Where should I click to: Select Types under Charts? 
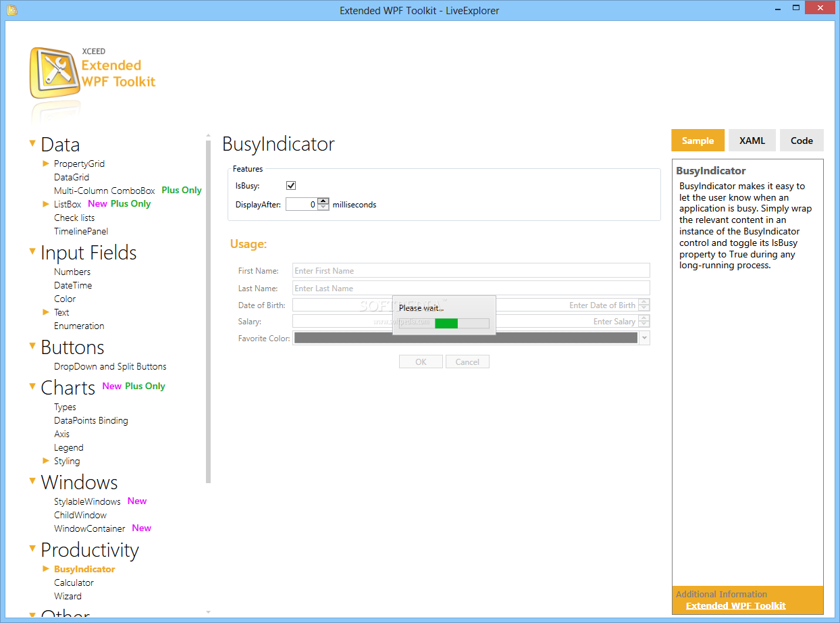point(65,407)
